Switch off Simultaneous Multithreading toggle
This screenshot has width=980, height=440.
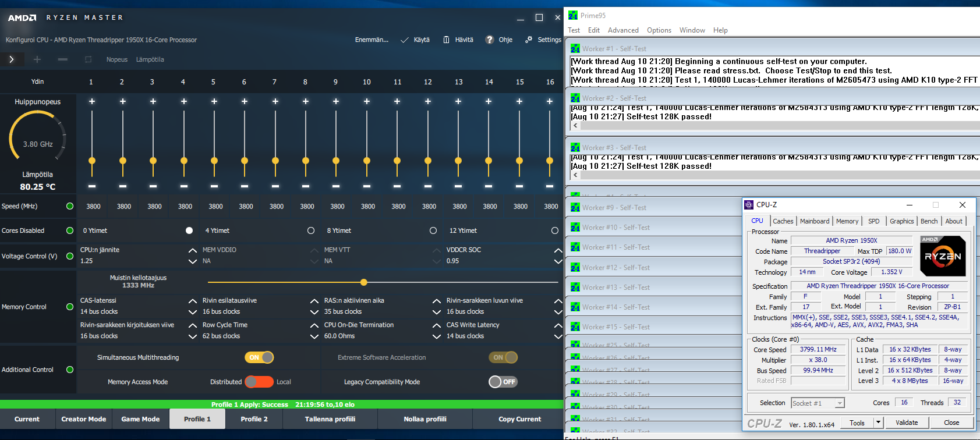pos(259,357)
